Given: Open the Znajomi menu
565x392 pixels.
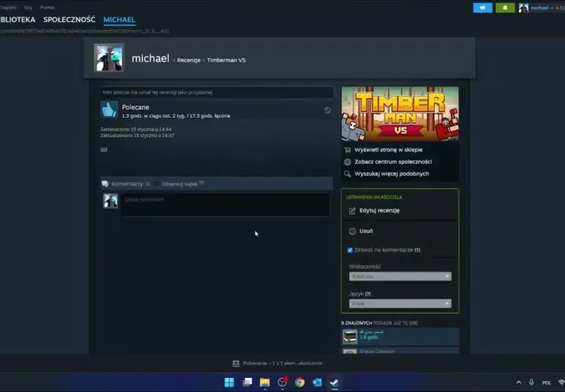Looking at the screenshot, I should pos(8,8).
